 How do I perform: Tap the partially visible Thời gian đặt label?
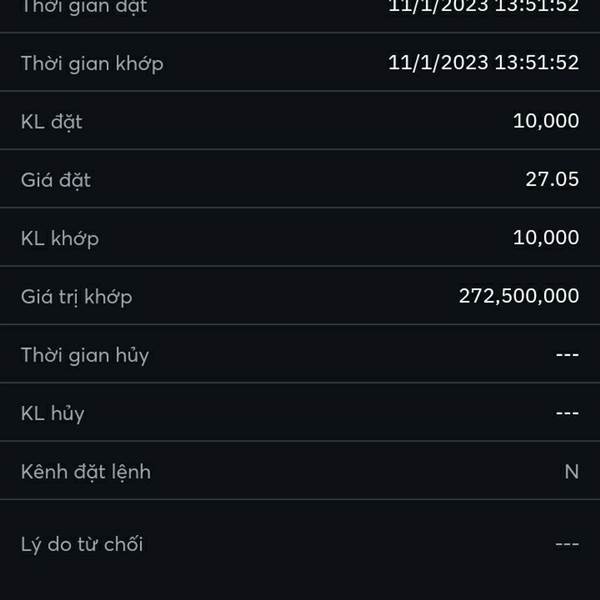(x=84, y=7)
